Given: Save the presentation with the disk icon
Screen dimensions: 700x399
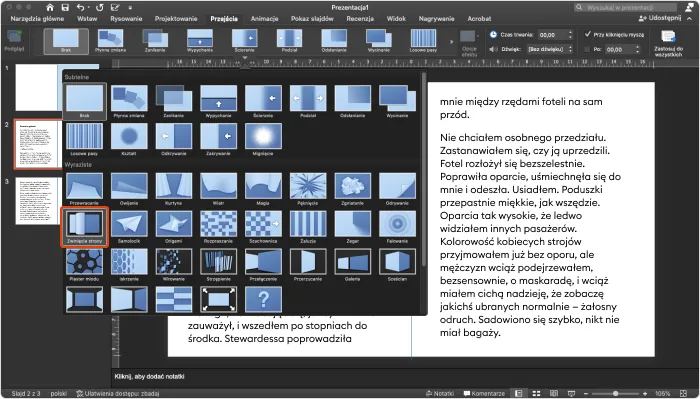Looking at the screenshot, I should 65,8.
